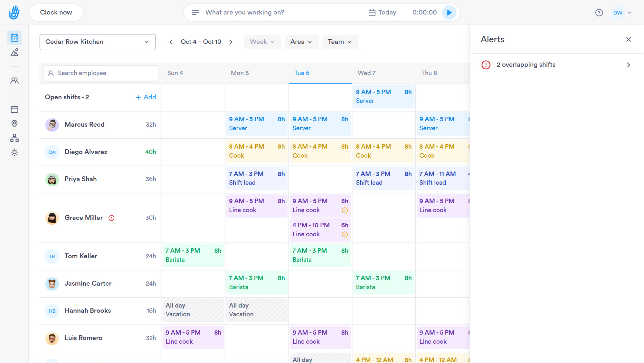Go to the previous week

tap(171, 42)
